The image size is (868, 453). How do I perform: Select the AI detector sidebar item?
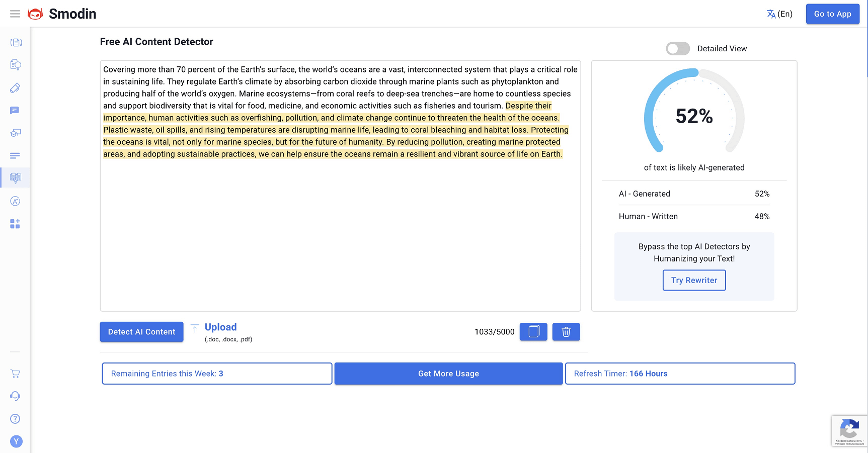(15, 177)
